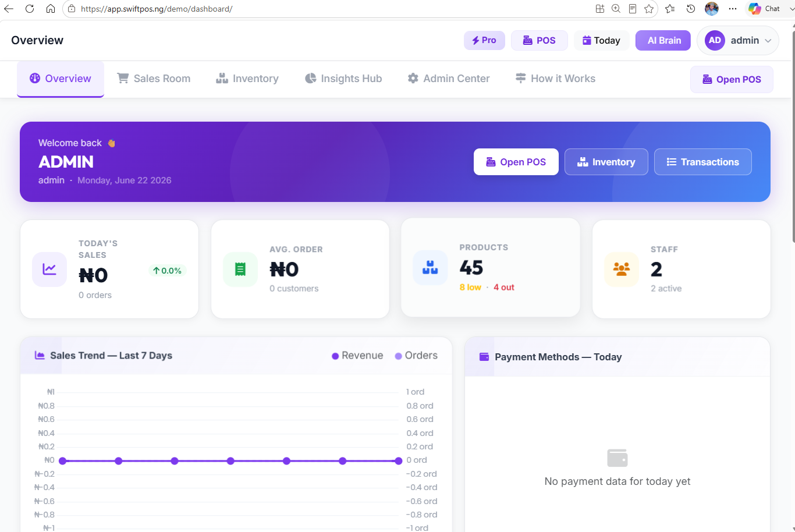This screenshot has width=795, height=532.
Task: Click the Sales Trend chart icon
Action: click(40, 355)
